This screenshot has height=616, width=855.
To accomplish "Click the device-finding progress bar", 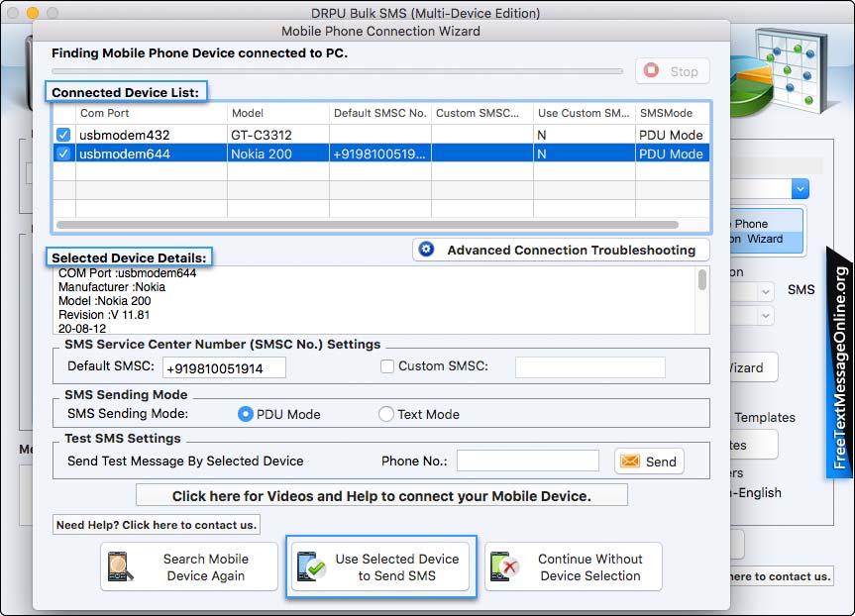I will click(x=337, y=71).
